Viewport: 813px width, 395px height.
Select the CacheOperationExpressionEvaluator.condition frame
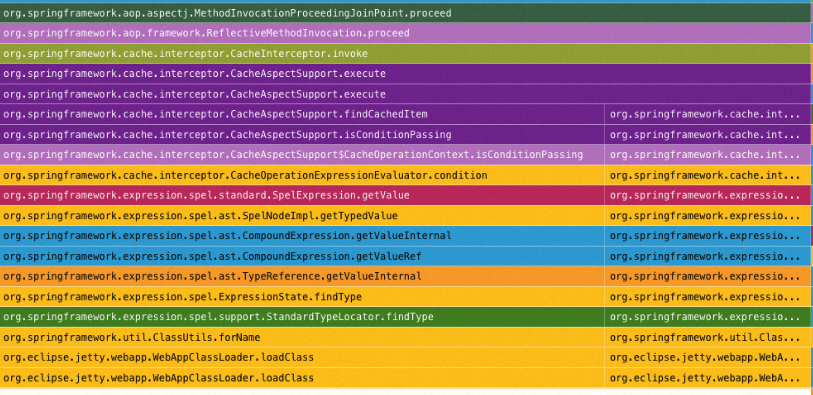(302, 175)
